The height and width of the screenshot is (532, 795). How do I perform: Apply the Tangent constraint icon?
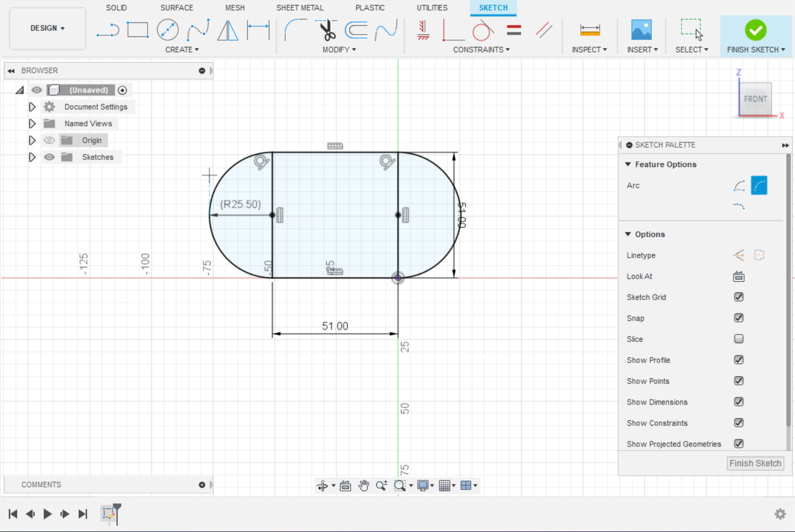482,30
